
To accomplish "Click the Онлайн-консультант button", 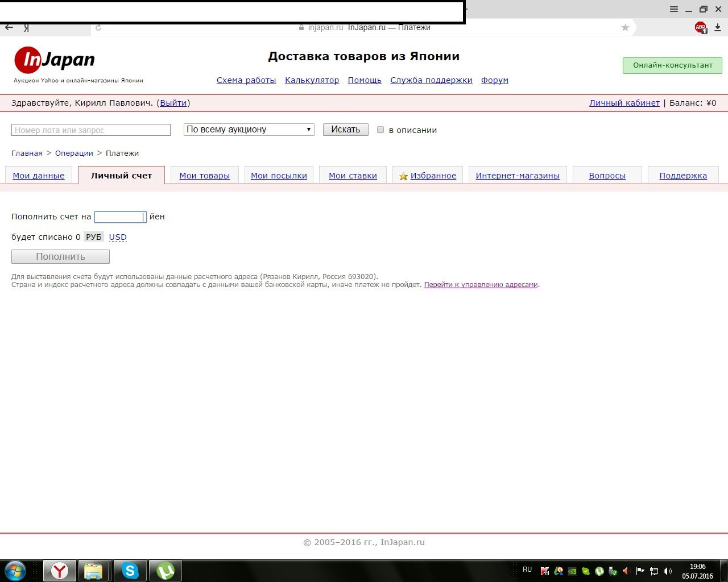I will click(x=672, y=65).
